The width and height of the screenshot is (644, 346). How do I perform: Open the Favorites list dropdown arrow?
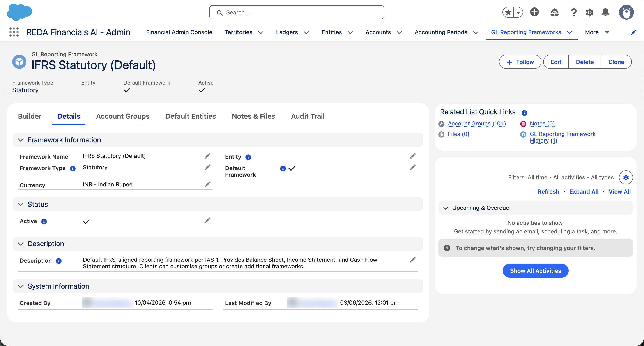coord(518,12)
